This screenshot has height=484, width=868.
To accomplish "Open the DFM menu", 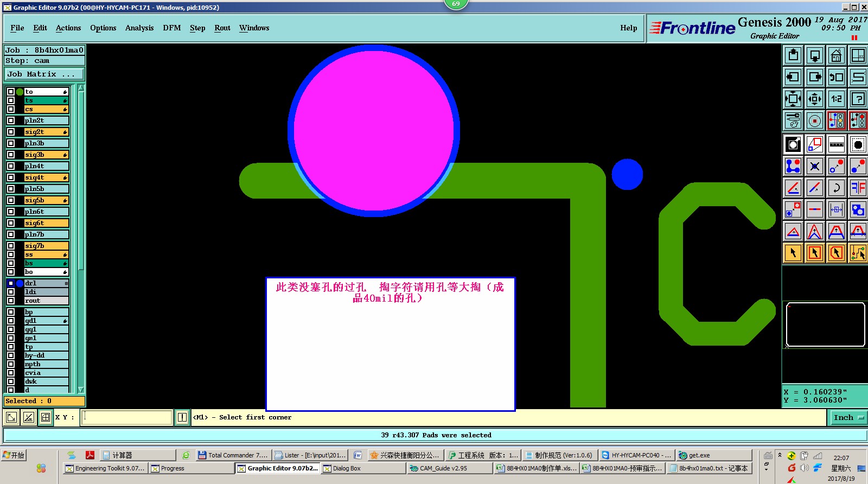I will (x=172, y=28).
